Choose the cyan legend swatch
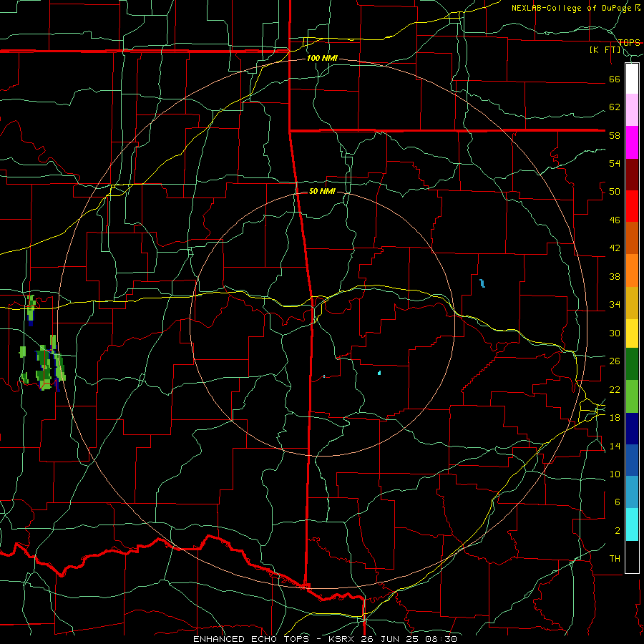The image size is (644, 644). [632, 525]
